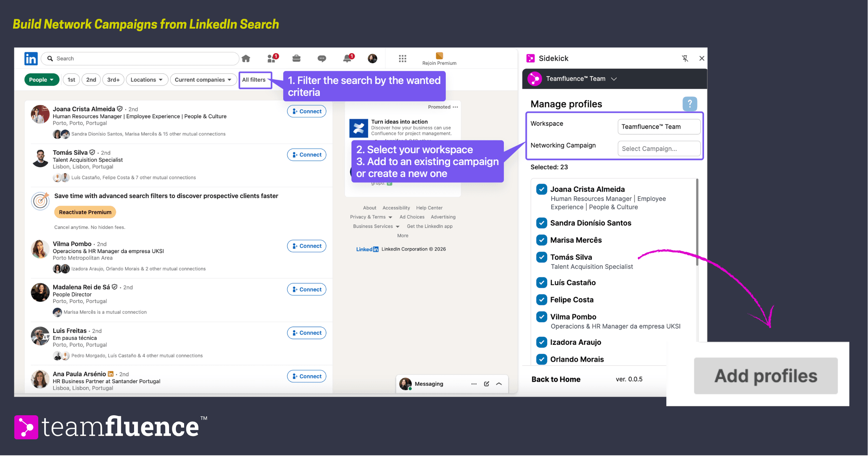The height and width of the screenshot is (456, 868).
Task: Open the profile avatar menu in navbar
Action: (x=373, y=59)
